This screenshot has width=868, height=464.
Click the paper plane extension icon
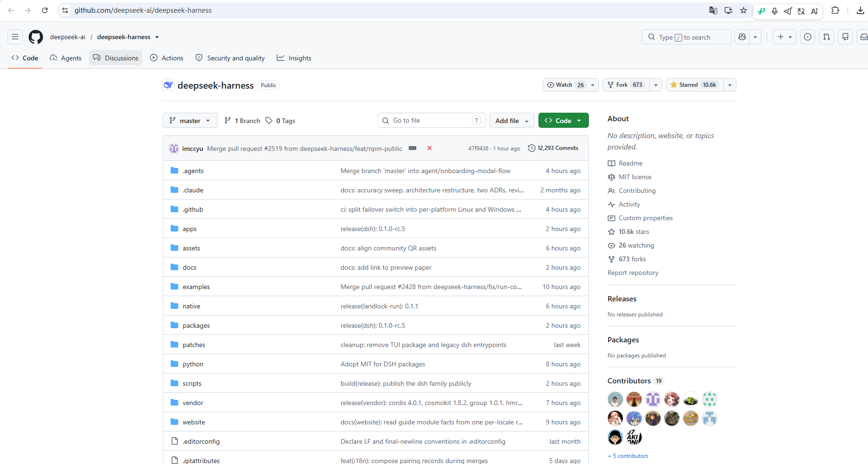(x=788, y=11)
